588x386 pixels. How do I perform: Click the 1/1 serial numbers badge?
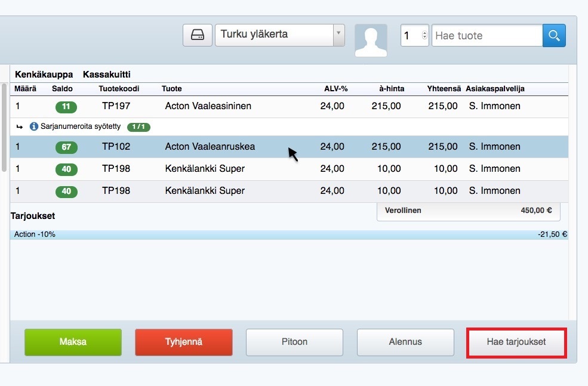point(138,126)
